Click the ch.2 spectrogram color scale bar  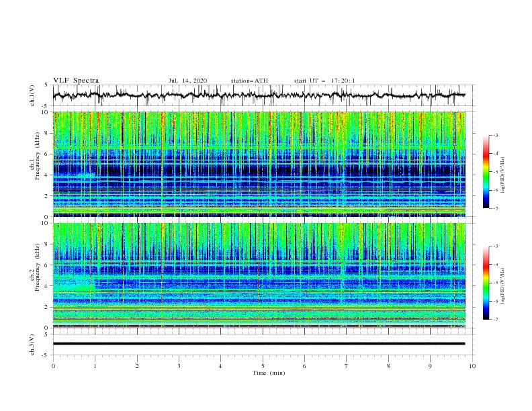(486, 283)
